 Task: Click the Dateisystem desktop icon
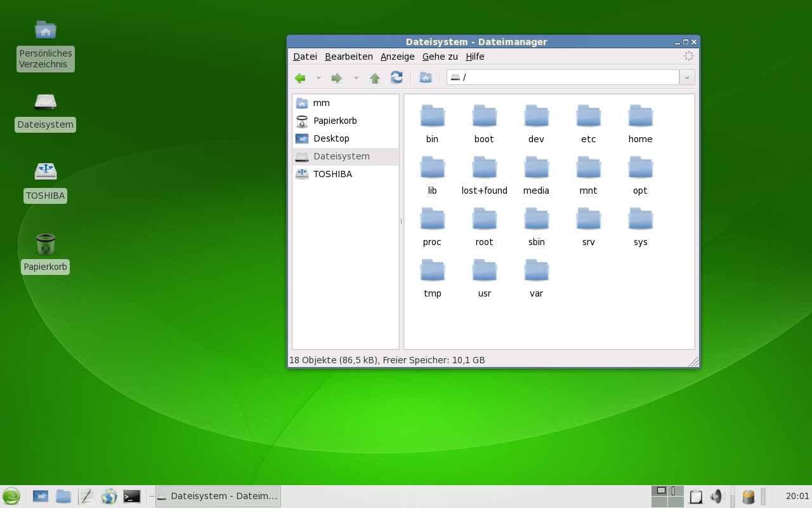(x=46, y=112)
